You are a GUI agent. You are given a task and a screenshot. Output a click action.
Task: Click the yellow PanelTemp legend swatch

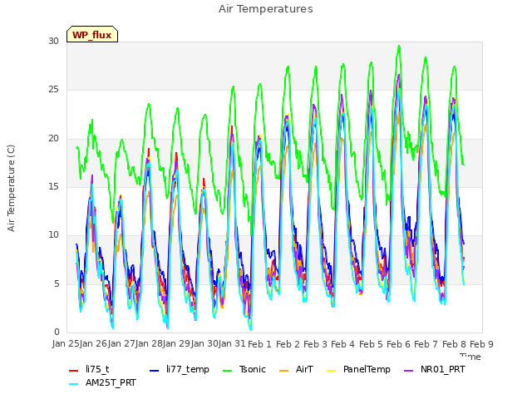[331, 371]
